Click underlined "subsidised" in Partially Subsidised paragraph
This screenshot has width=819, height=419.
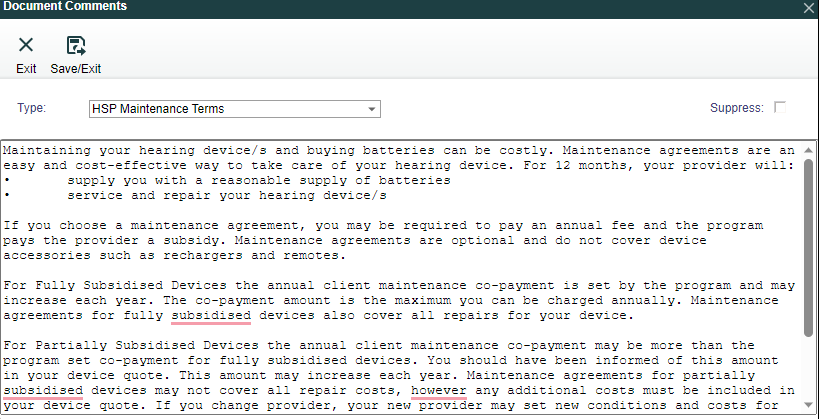coord(42,390)
